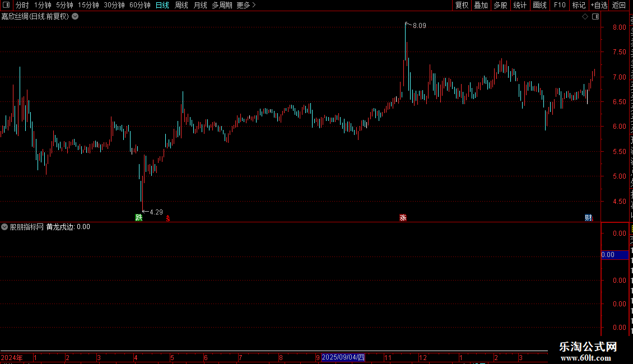Screen dimensions: 633x364
Task: Click the red 涨 marker icon
Action: click(x=403, y=217)
